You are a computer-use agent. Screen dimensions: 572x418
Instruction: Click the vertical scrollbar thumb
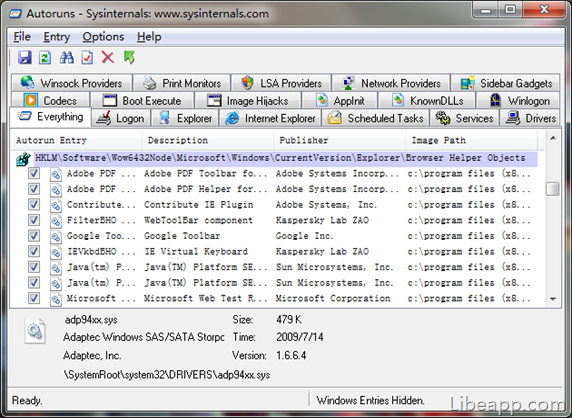[553, 189]
